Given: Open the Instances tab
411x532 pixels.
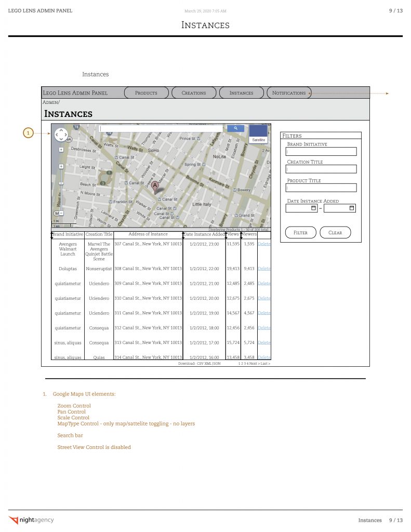Looking at the screenshot, I should (x=241, y=92).
